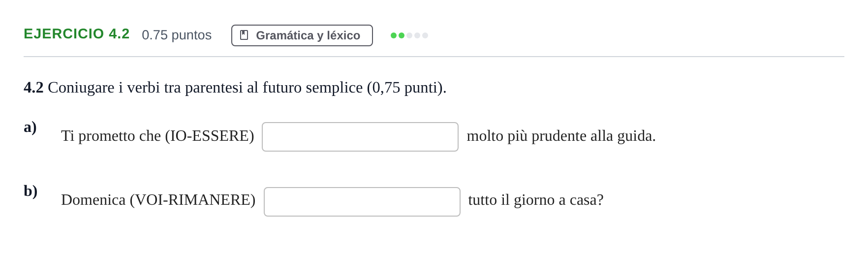Viewport: 868px width, 254px height.
Task: Click the text molto più prudente alla guida
Action: pyautogui.click(x=561, y=136)
